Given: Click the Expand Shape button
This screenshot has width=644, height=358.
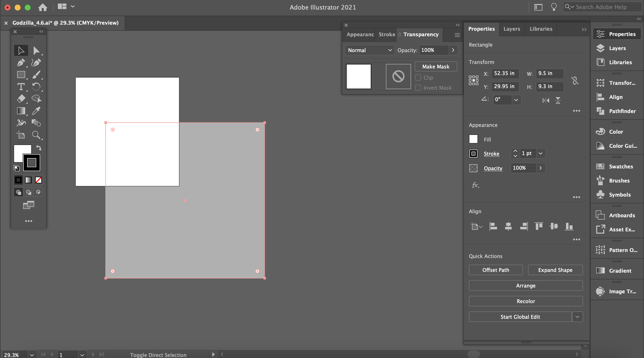Looking at the screenshot, I should (x=555, y=269).
